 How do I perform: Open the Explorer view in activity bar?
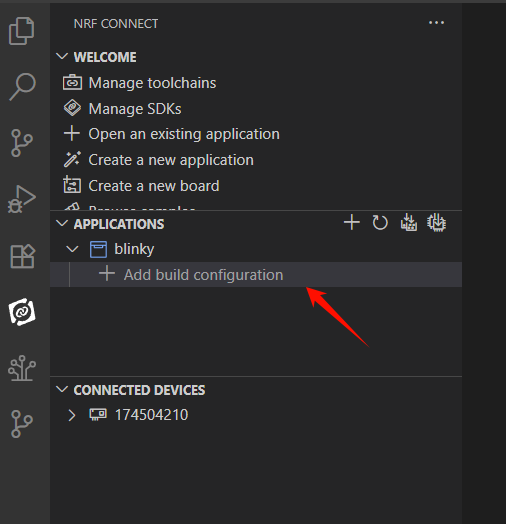(21, 31)
